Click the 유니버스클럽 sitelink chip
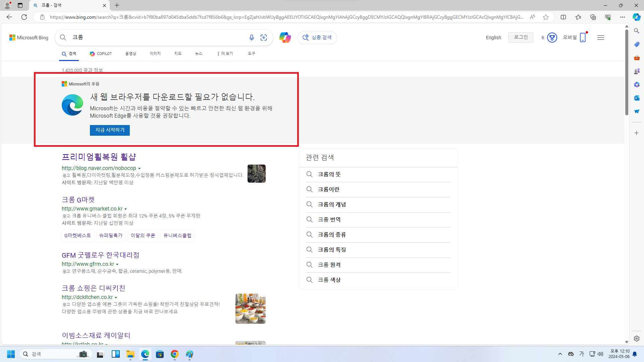Viewport: 644px width, 362px height. [177, 236]
